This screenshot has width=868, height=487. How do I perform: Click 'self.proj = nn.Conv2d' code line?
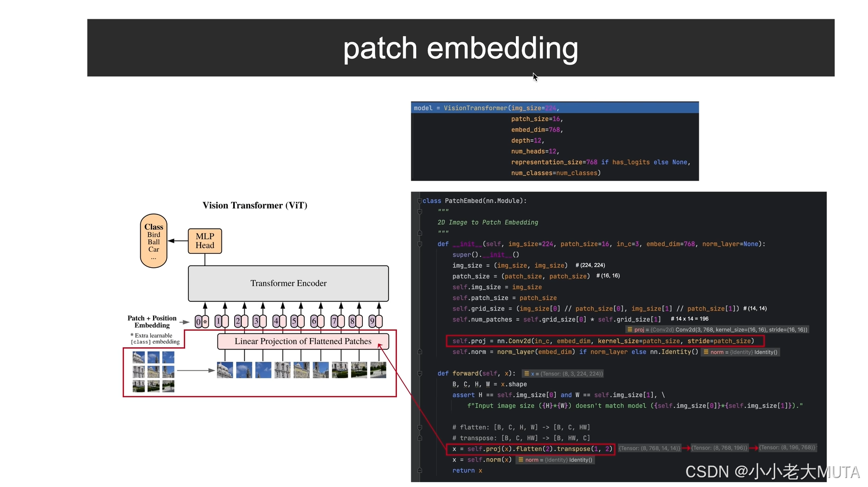[x=603, y=341]
